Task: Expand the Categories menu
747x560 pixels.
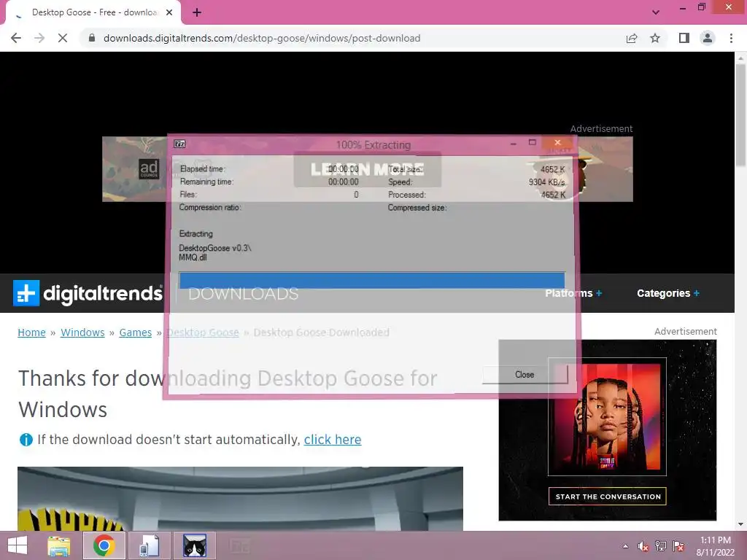Action: [668, 293]
